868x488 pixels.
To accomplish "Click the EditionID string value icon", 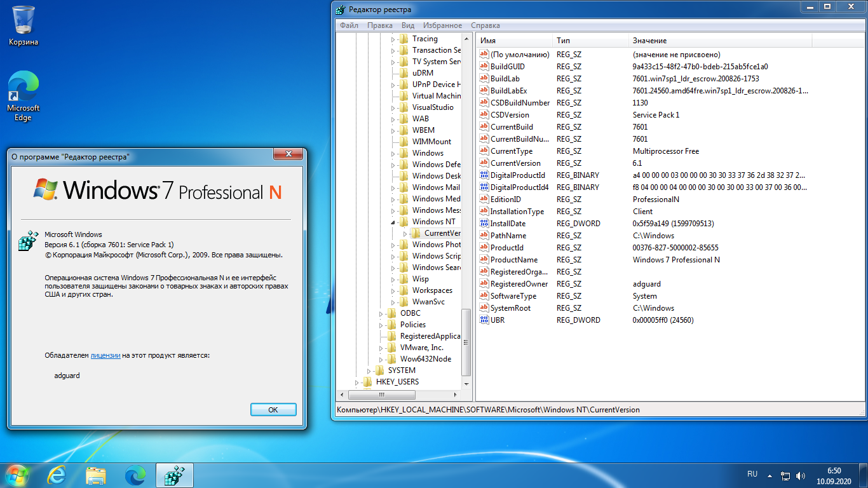I will click(484, 199).
